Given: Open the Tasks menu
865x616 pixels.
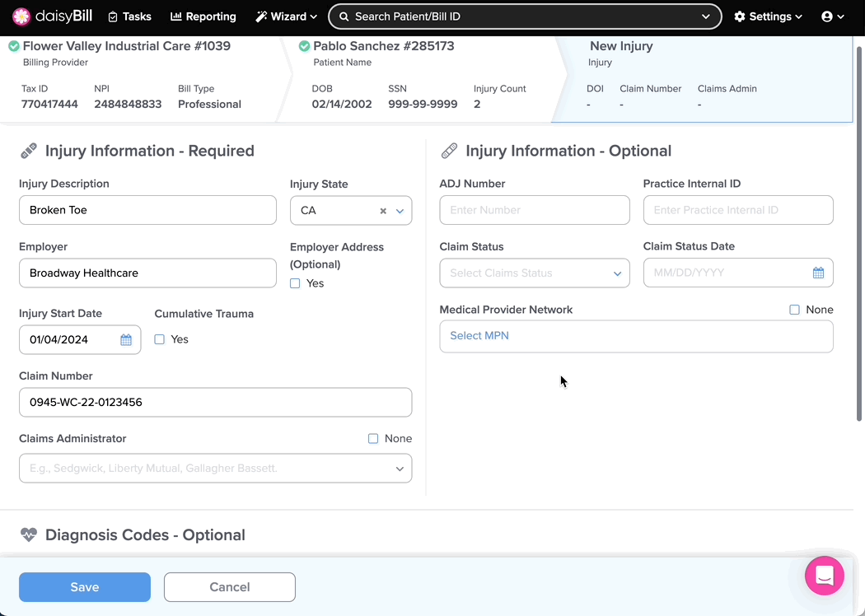Looking at the screenshot, I should pos(130,16).
